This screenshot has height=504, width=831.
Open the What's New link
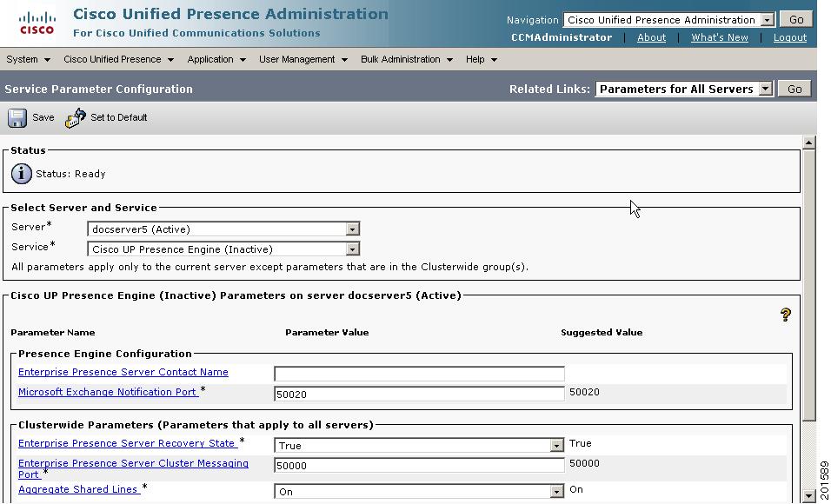click(720, 37)
